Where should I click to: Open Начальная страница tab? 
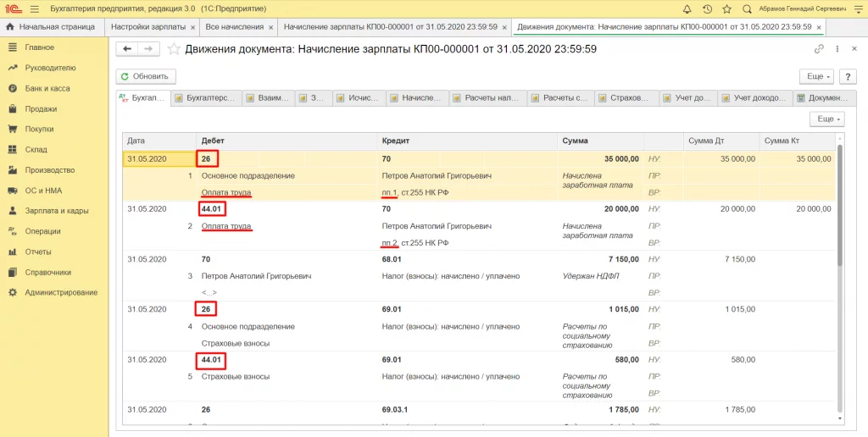pyautogui.click(x=53, y=26)
